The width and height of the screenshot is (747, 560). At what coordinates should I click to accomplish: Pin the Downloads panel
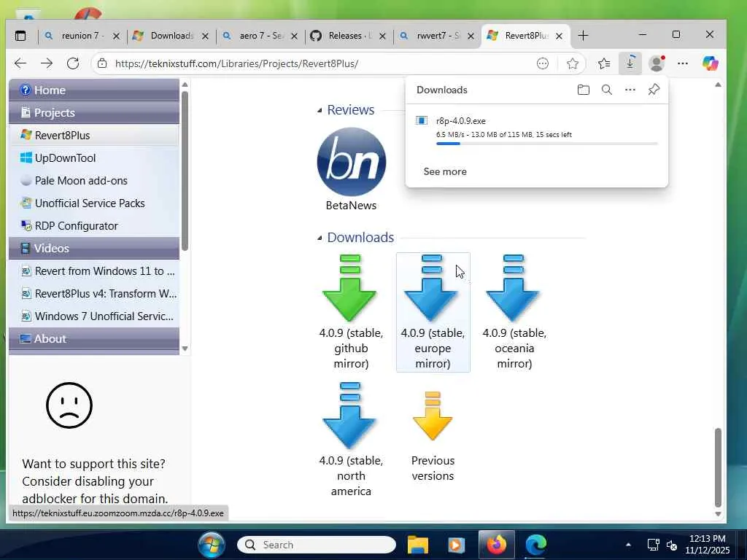[x=654, y=90]
